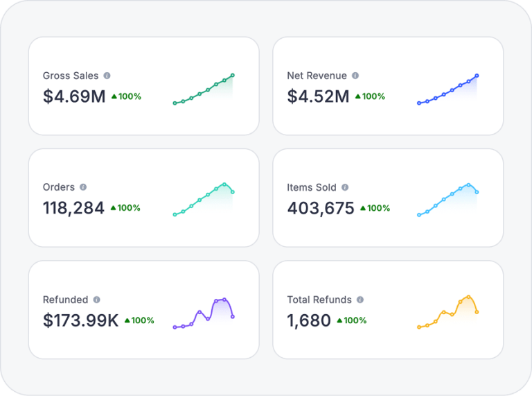Click the Gross Sales info icon
Image resolution: width=532 pixels, height=396 pixels.
pyautogui.click(x=107, y=76)
